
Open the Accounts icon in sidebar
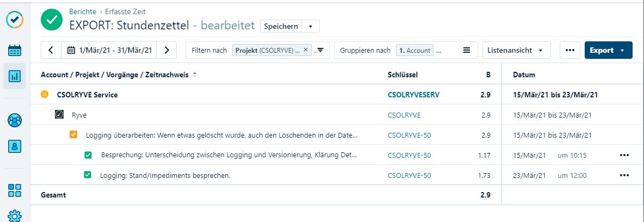[15, 146]
